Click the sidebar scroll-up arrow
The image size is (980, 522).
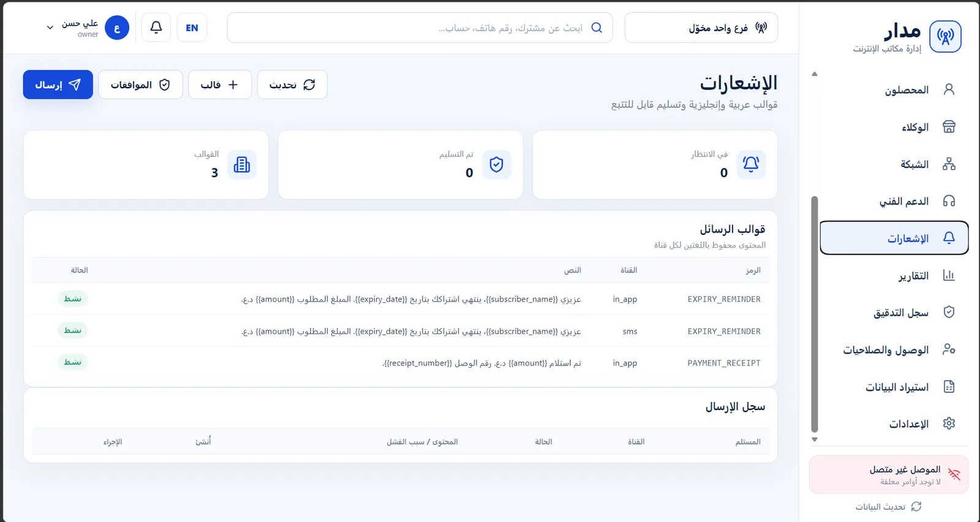click(x=815, y=74)
